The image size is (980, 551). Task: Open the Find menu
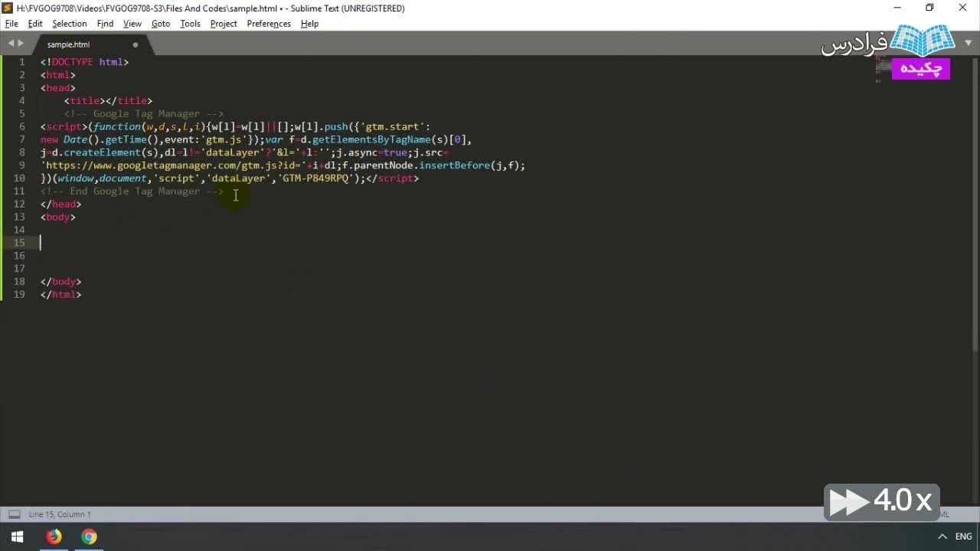pos(105,24)
